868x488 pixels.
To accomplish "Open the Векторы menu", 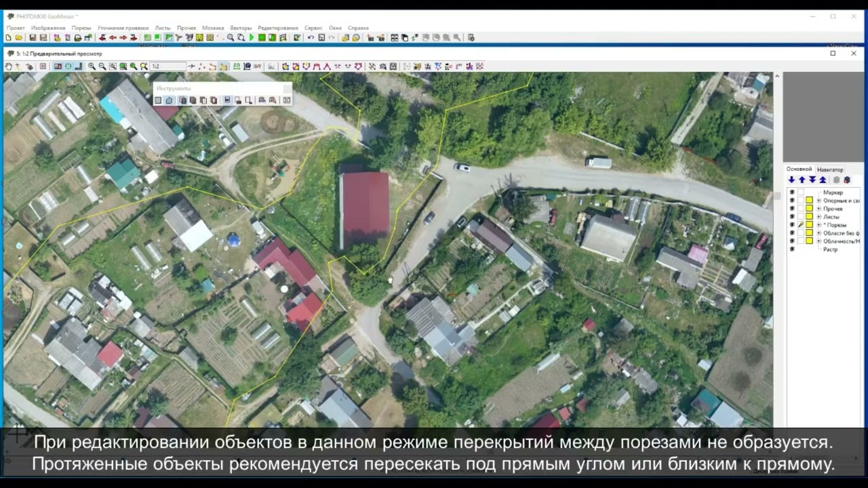I will pyautogui.click(x=241, y=28).
